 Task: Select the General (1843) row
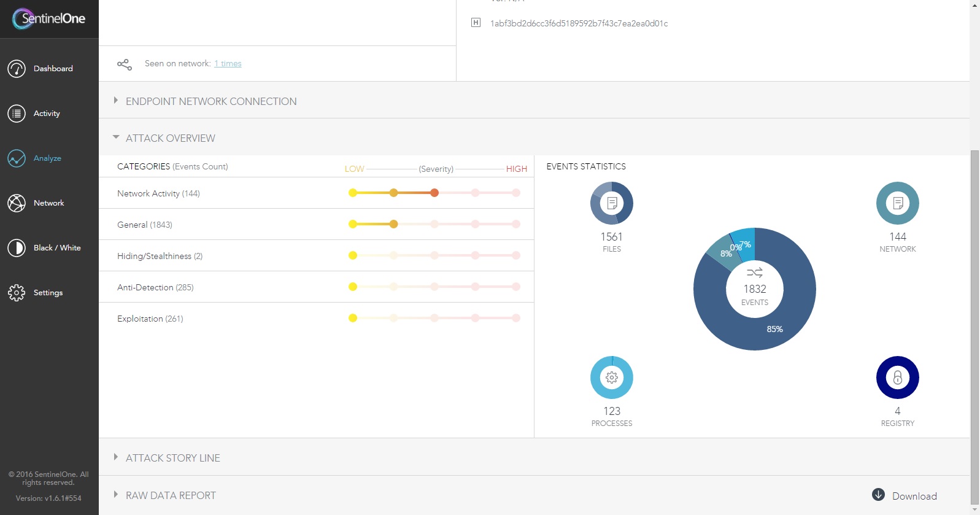[x=317, y=225]
